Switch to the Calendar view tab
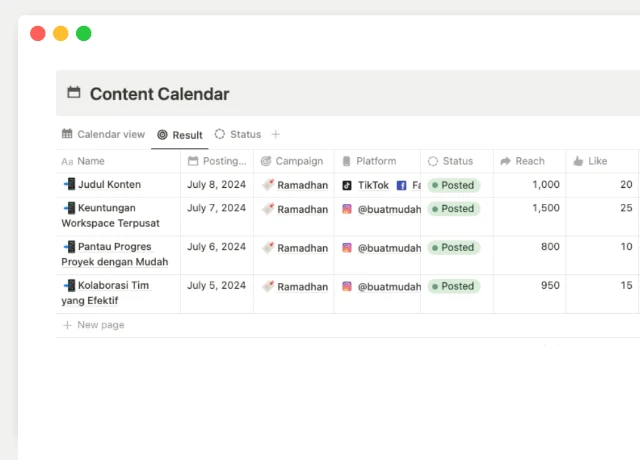The width and height of the screenshot is (640, 460). pos(103,134)
